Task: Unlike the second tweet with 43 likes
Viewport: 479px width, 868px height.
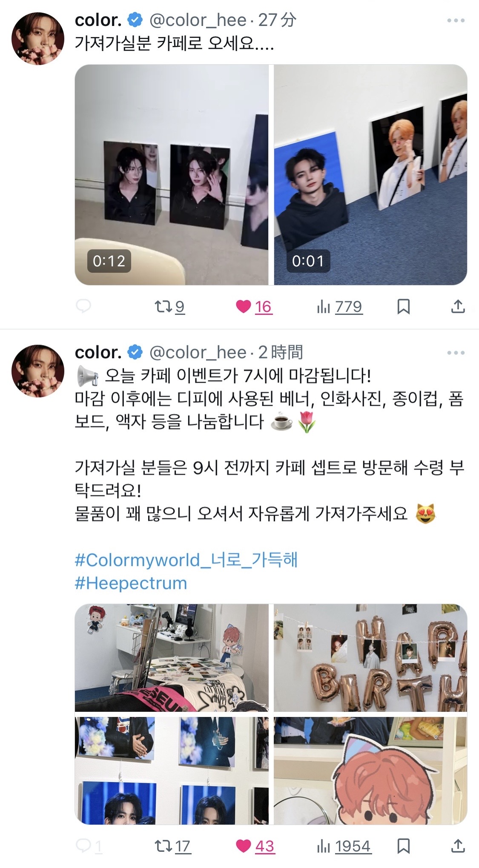Action: click(x=255, y=846)
